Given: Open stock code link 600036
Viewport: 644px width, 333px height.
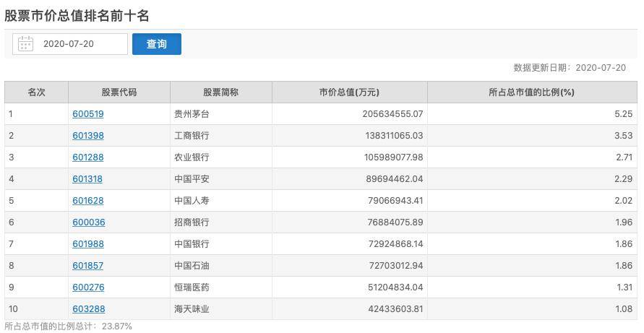Looking at the screenshot, I should (88, 222).
